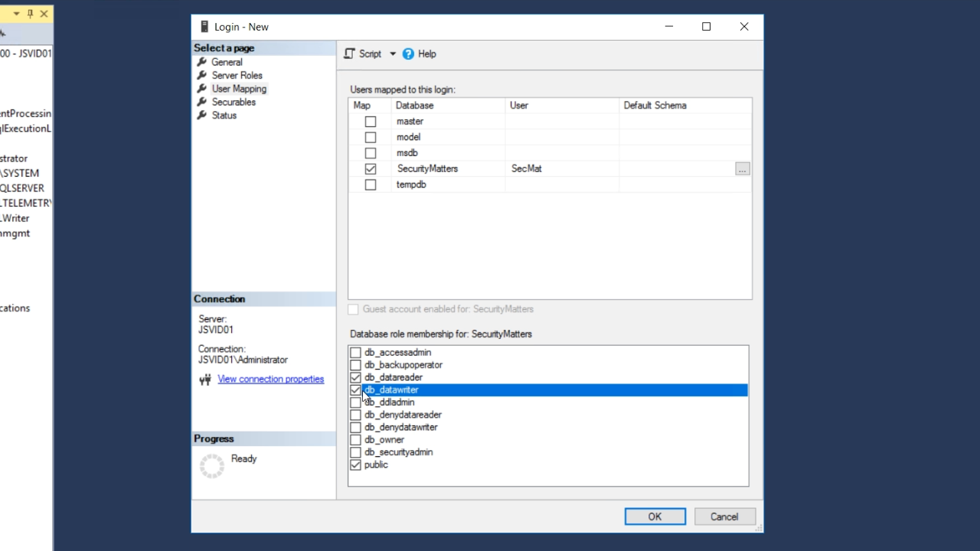Screen dimensions: 980x551
Task: Uncheck the db_datareader role checkbox
Action: (355, 377)
